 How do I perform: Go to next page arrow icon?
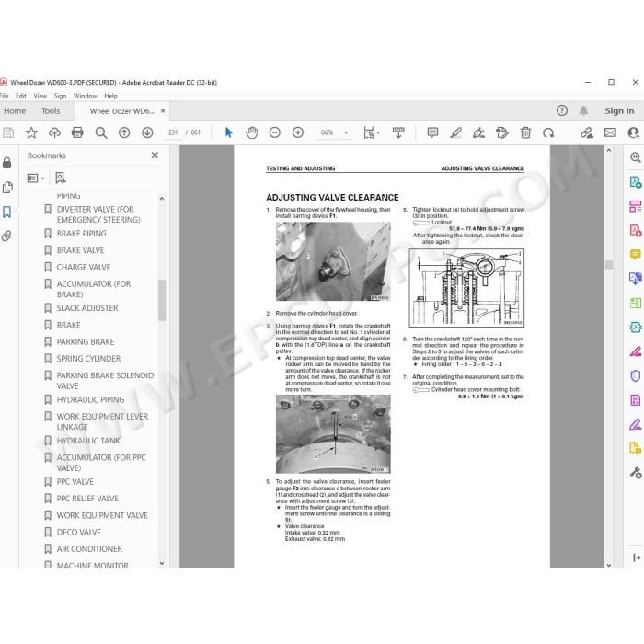(147, 132)
